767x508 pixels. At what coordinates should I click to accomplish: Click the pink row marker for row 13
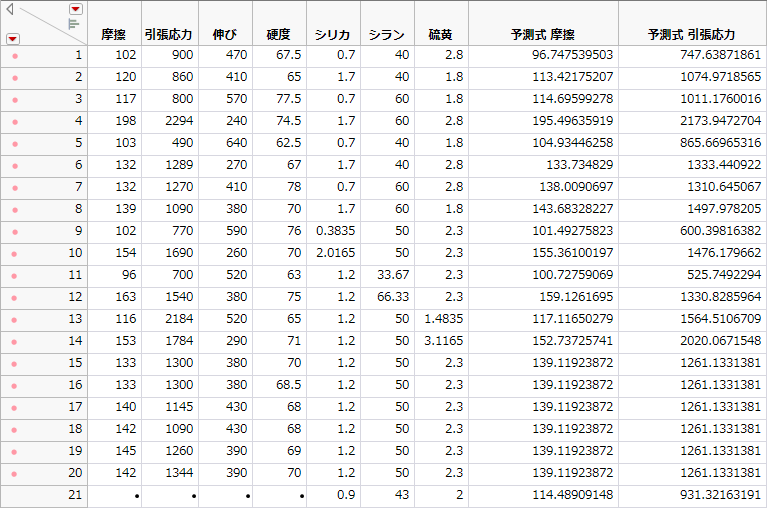(15, 320)
